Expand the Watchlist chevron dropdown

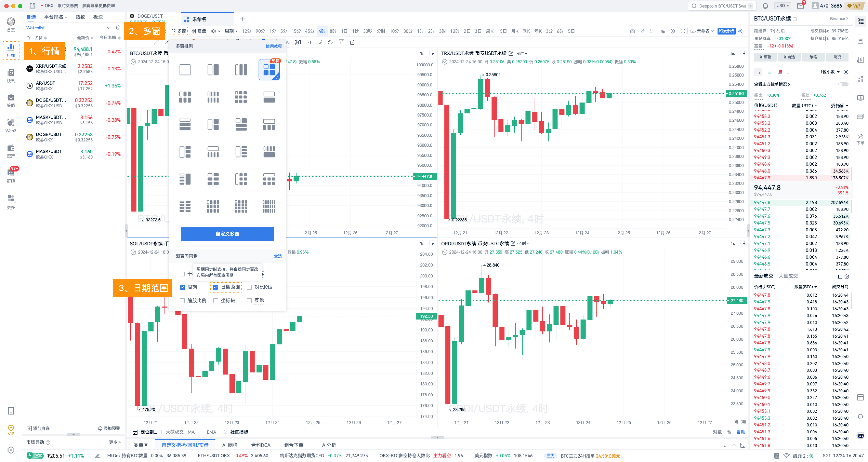[108, 28]
